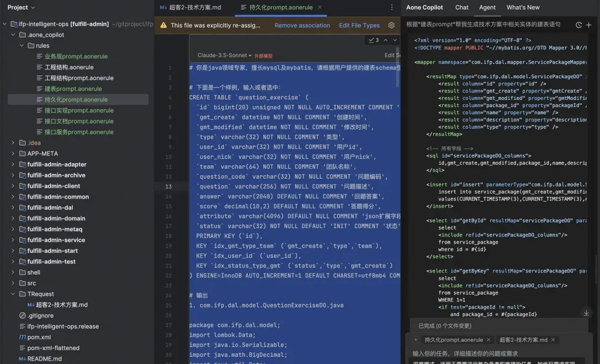Open file association settings gear icon
Image resolution: width=600 pixels, height=364 pixels.
[x=391, y=26]
